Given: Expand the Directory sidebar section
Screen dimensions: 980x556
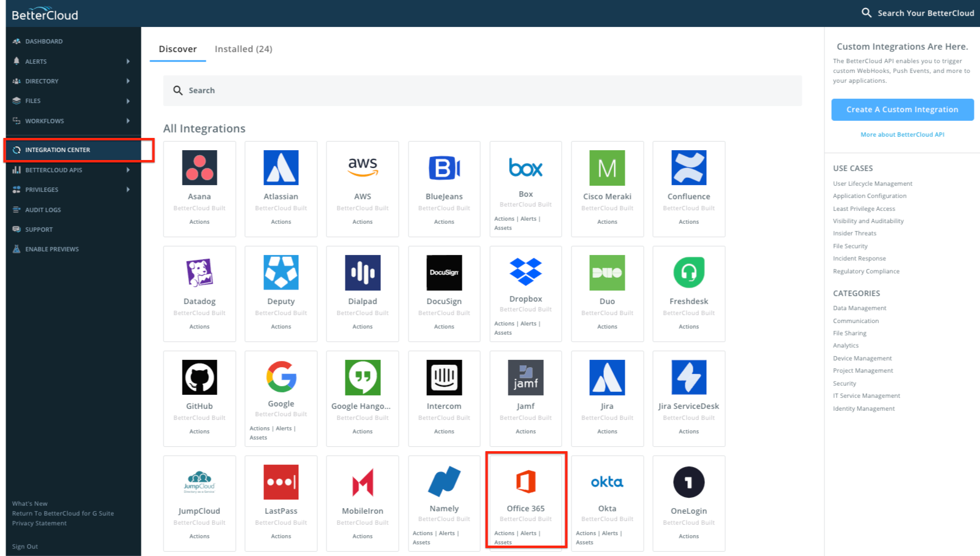Looking at the screenshot, I should coord(42,81).
